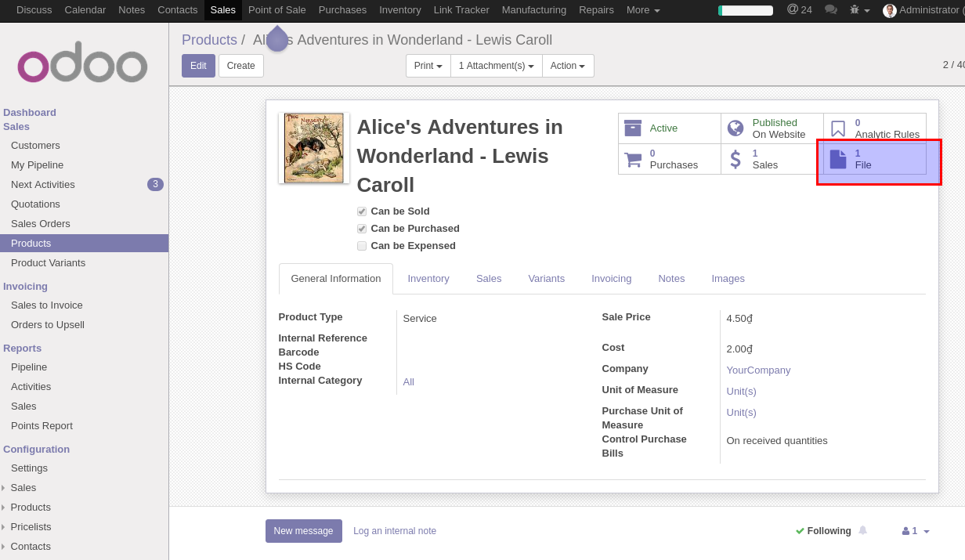Click the Following status toggle
This screenshot has height=560, width=965.
tap(823, 531)
